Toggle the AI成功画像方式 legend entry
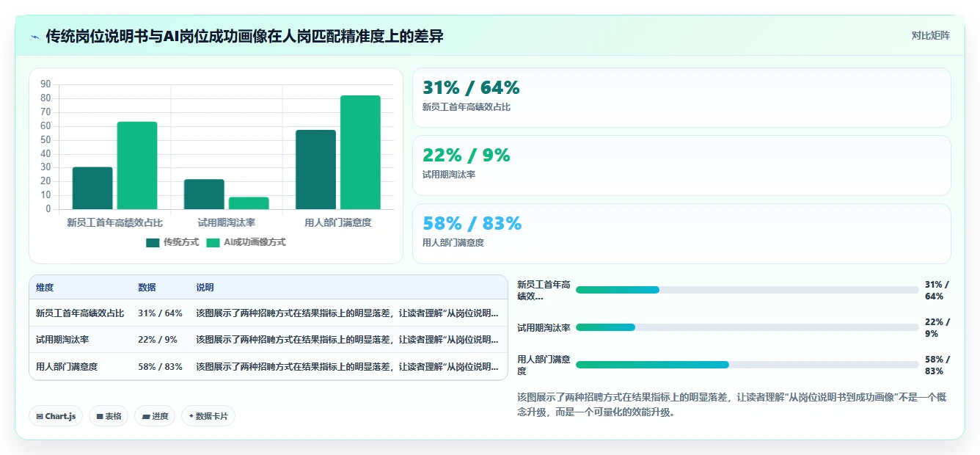Viewport: 980px width, 455px height. 246,242
